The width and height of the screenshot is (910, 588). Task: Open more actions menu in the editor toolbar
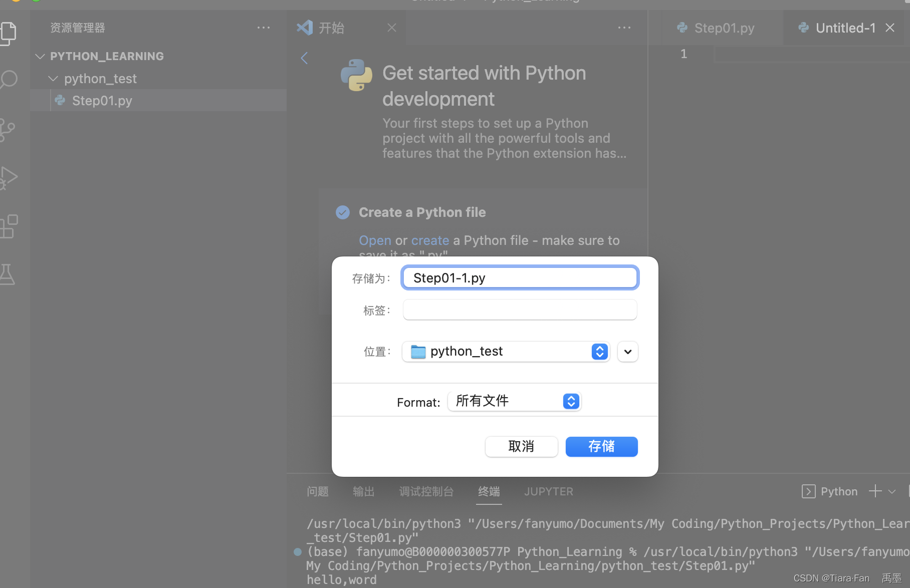pyautogui.click(x=624, y=28)
